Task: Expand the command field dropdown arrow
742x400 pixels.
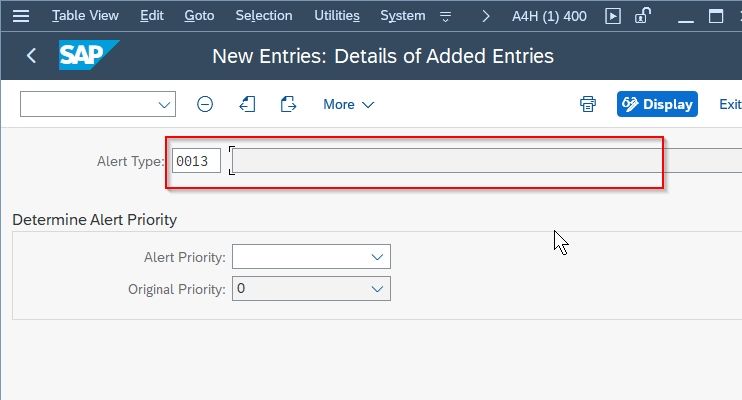Action: (164, 105)
